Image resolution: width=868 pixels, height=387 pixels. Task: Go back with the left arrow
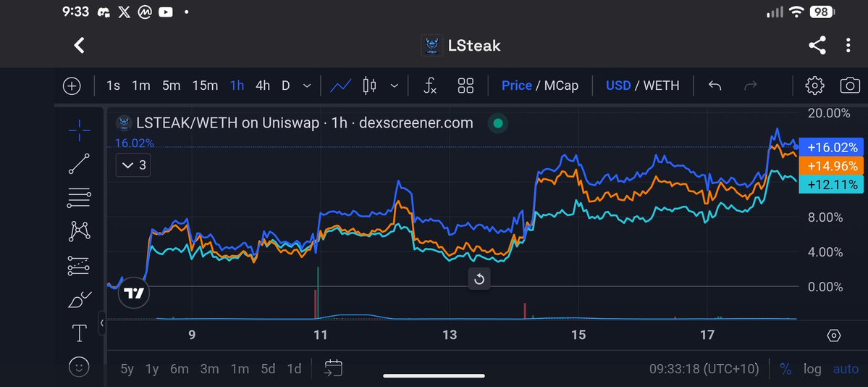(79, 46)
